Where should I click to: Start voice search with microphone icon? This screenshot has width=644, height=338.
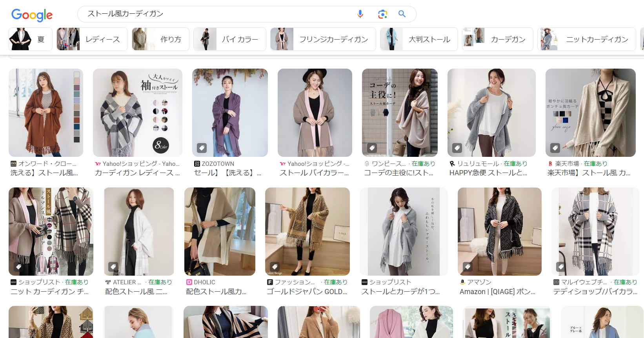[x=360, y=14]
